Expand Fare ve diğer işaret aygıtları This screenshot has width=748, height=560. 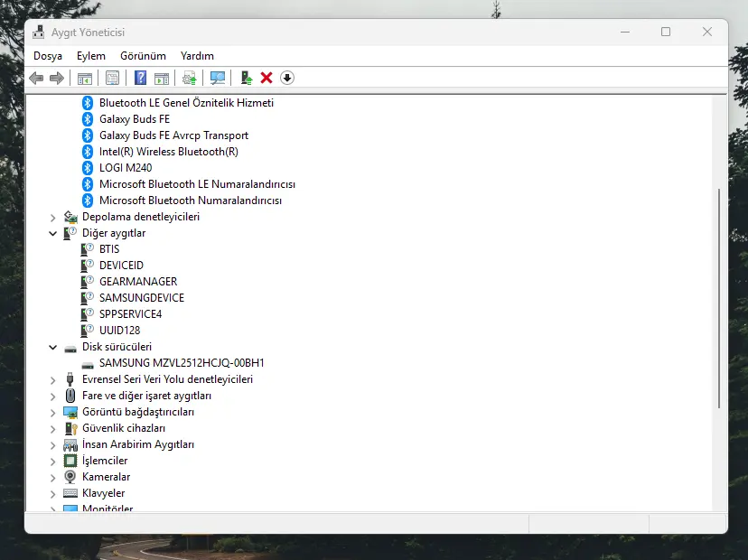pos(52,397)
